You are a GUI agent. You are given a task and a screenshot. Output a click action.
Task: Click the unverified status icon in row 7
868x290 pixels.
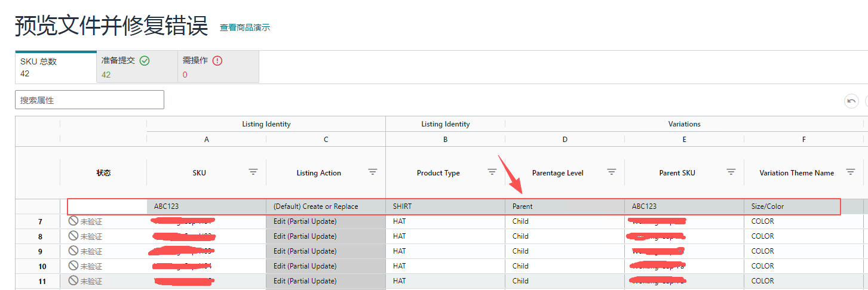click(x=73, y=221)
